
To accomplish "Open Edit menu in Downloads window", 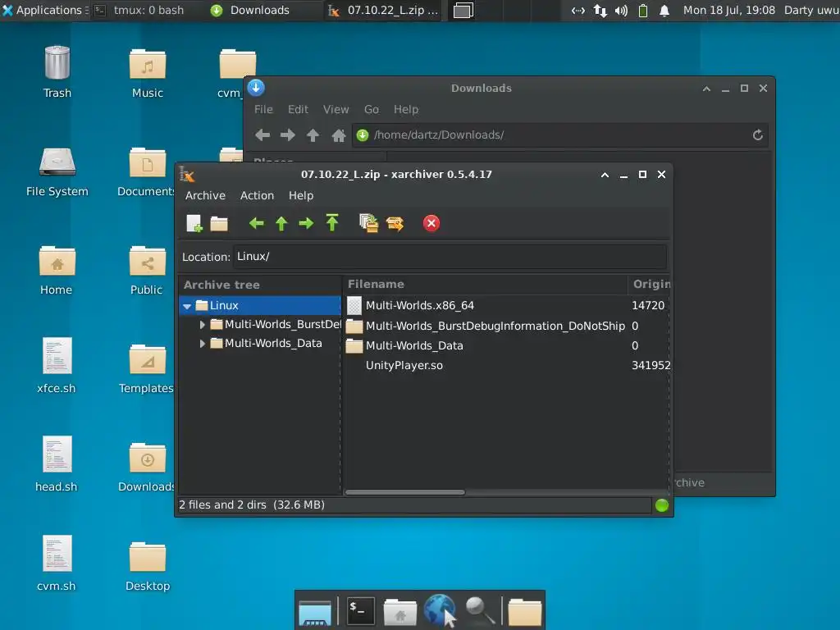I will [x=298, y=109].
